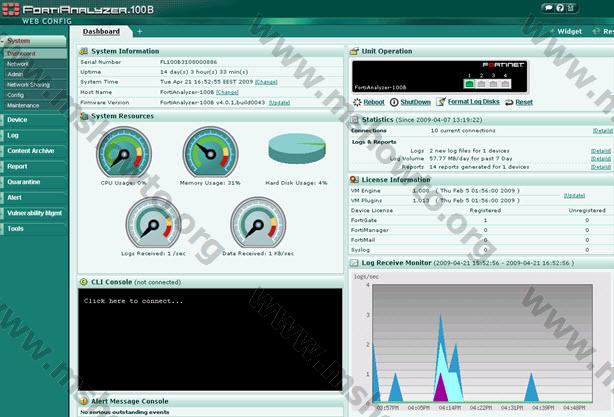Image resolution: width=614 pixels, height=417 pixels.
Task: Click the Logs Received gauge
Action: (154, 223)
